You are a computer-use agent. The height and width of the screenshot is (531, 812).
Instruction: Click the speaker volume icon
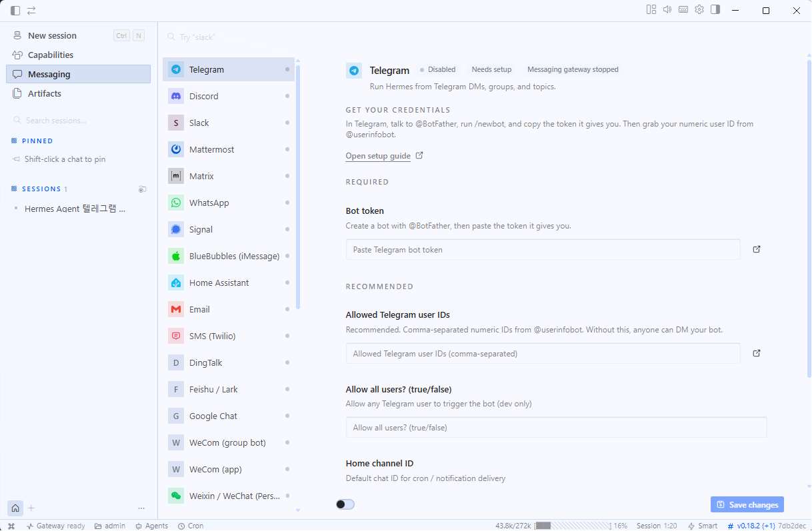[667, 9]
